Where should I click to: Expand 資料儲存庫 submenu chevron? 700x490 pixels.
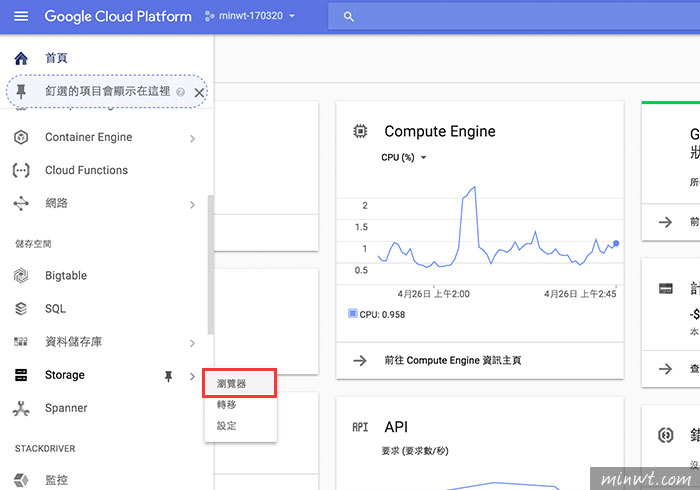click(192, 343)
